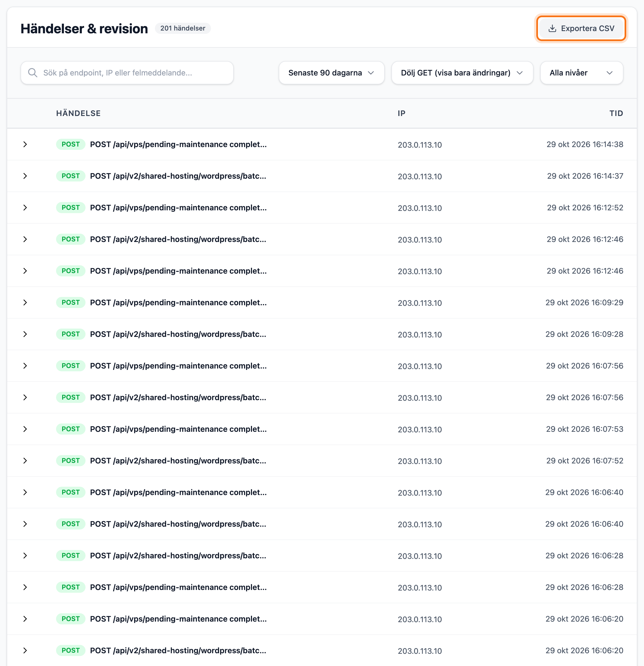Expand the event row at 16:07:53

25,429
